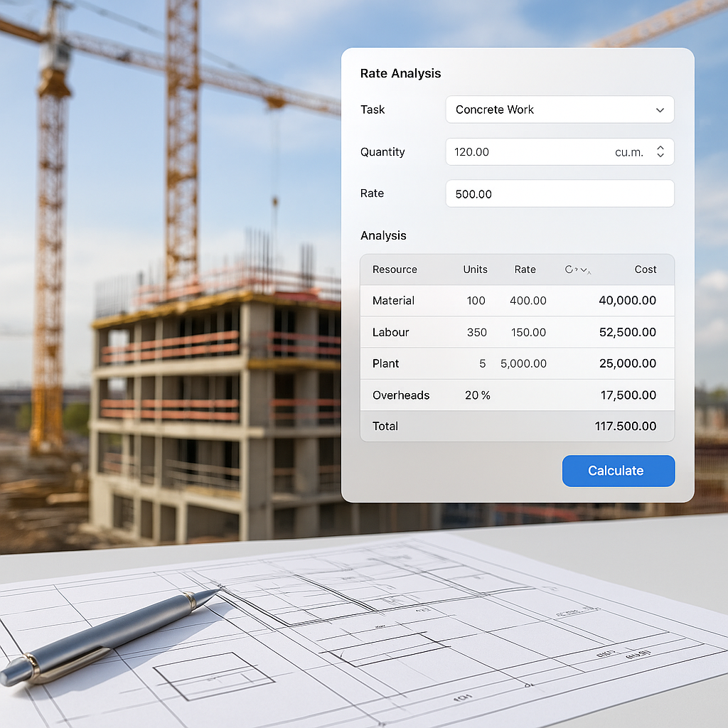Select the Plant row label
728x728 pixels.
(385, 363)
